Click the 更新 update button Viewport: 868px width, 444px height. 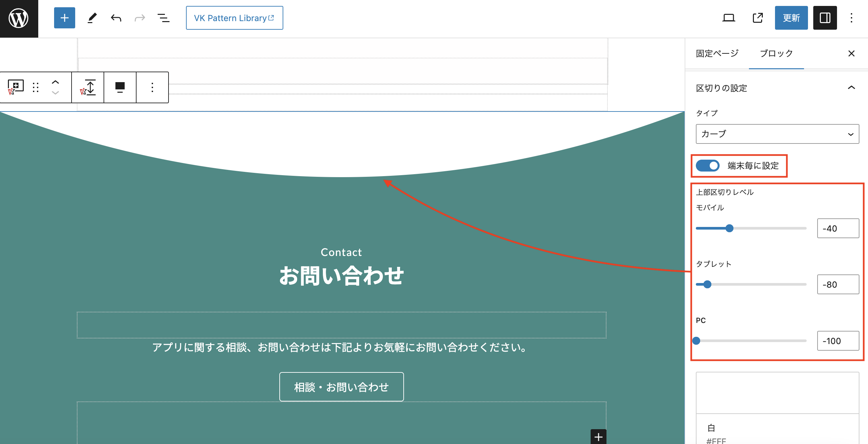(791, 18)
